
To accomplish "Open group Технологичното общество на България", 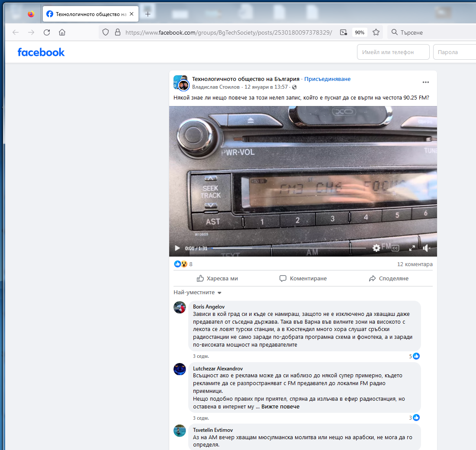I will click(246, 79).
